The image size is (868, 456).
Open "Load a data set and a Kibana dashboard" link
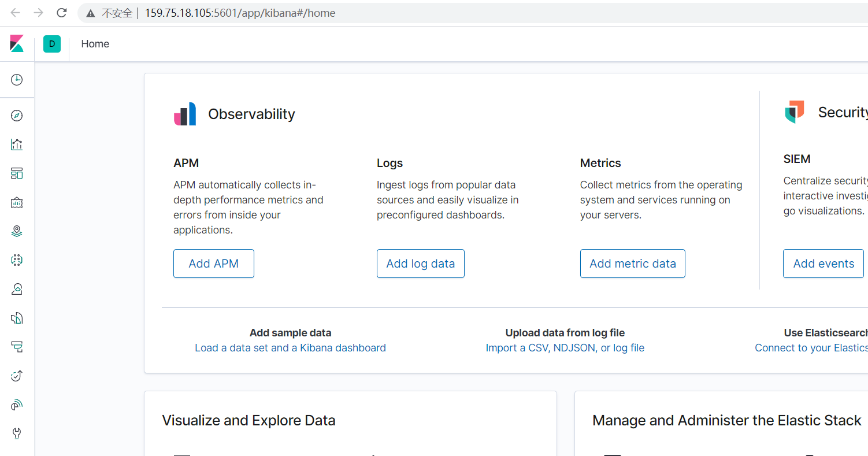pyautogui.click(x=290, y=348)
